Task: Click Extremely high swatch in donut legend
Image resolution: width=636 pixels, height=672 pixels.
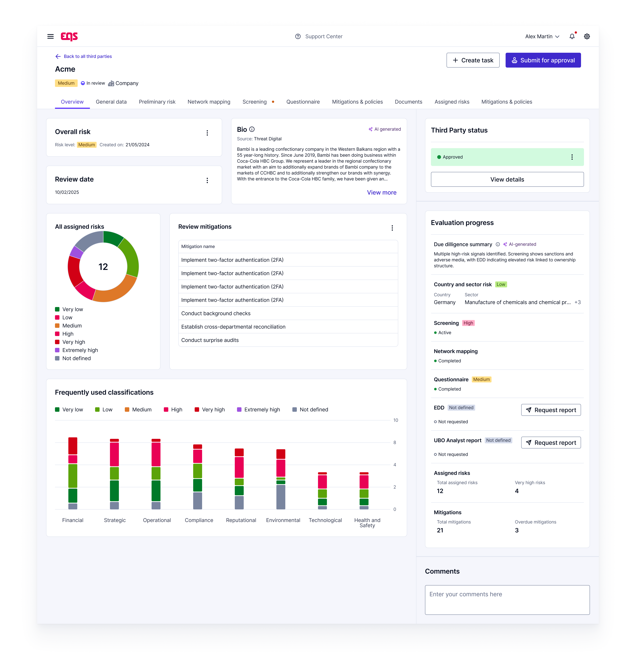Action: [x=57, y=350]
